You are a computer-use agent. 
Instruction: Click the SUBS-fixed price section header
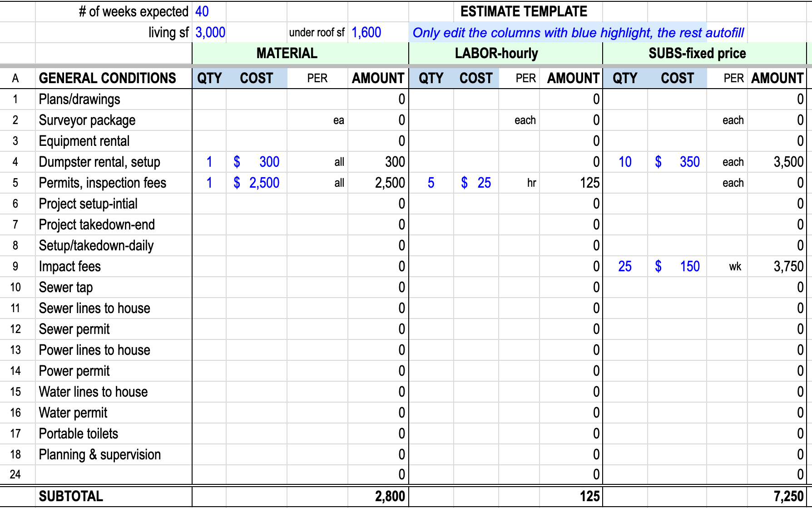click(x=697, y=53)
